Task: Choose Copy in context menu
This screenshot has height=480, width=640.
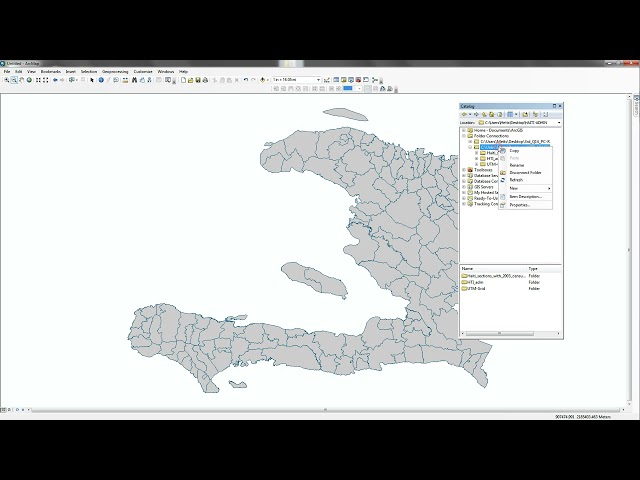Action: tap(525, 151)
